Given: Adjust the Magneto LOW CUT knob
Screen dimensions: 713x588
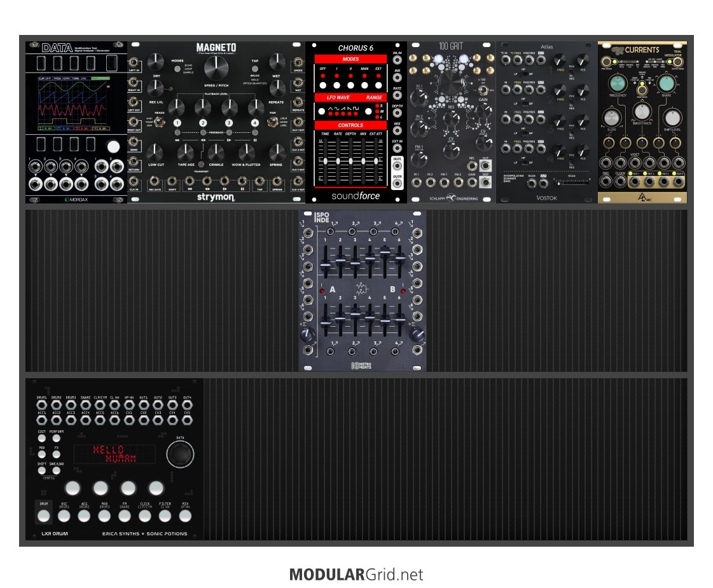Looking at the screenshot, I should tap(156, 153).
